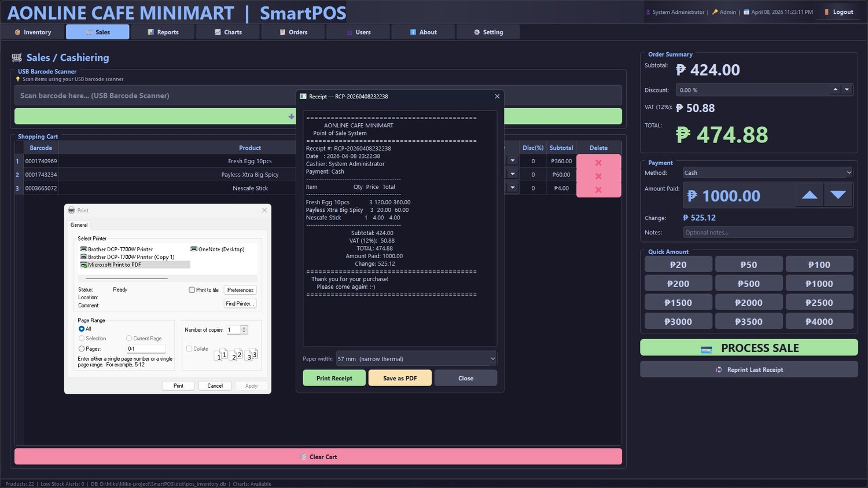Choose the ₱3500 quick amount

pyautogui.click(x=749, y=321)
